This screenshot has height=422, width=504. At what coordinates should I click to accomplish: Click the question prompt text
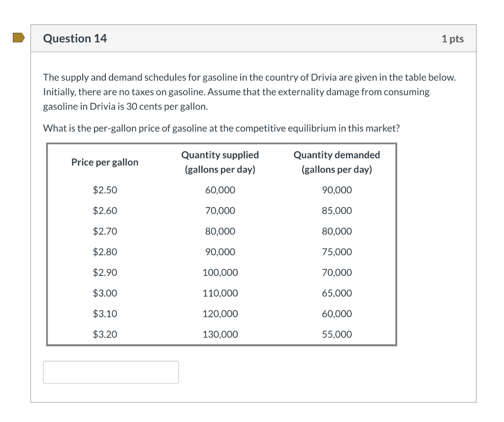[220, 128]
